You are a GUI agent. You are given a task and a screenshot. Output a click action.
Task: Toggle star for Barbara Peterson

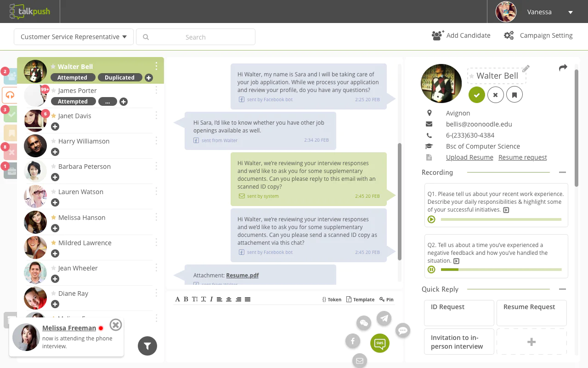53,167
